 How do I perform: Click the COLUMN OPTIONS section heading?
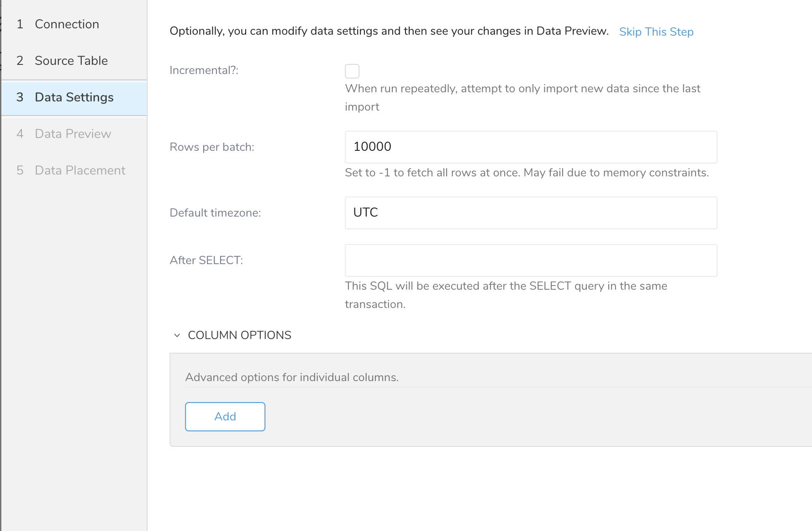click(239, 335)
